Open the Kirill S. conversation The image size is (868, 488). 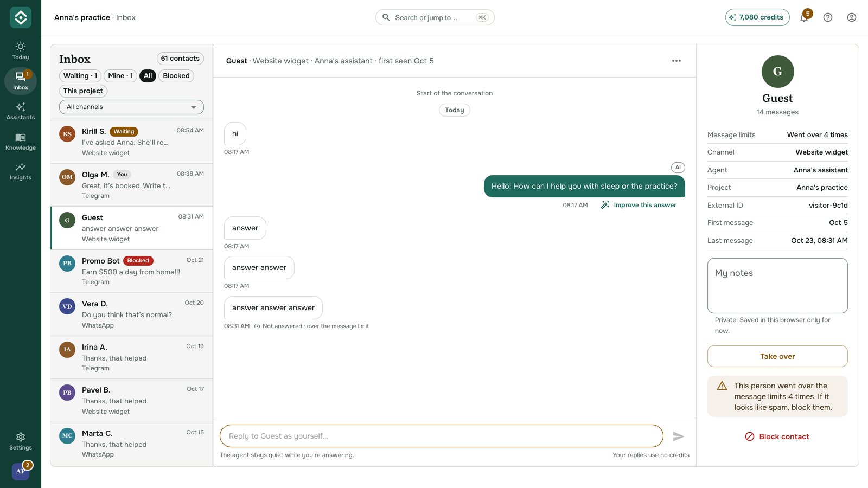131,142
